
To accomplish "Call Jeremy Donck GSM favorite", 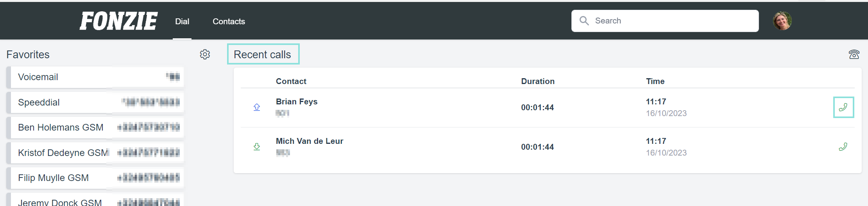I will click(x=95, y=200).
